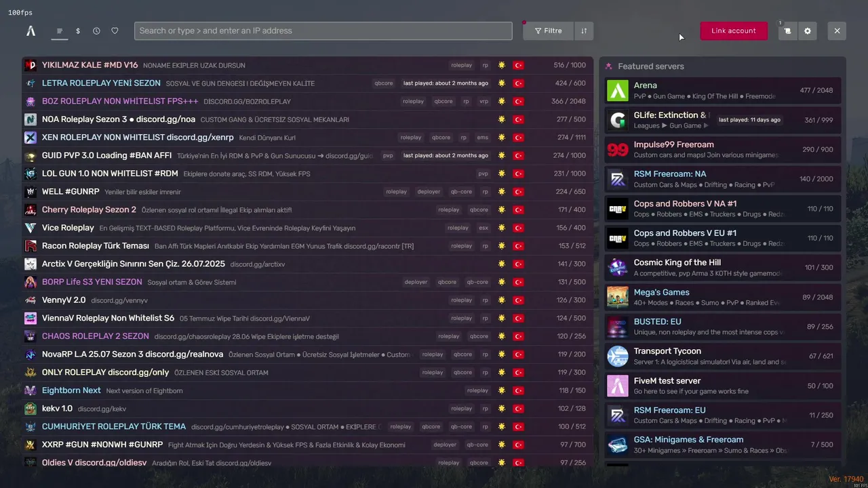Select the qbcore tag on LETRA ROLEPLAY row
Image resolution: width=868 pixels, height=488 pixels.
point(384,83)
